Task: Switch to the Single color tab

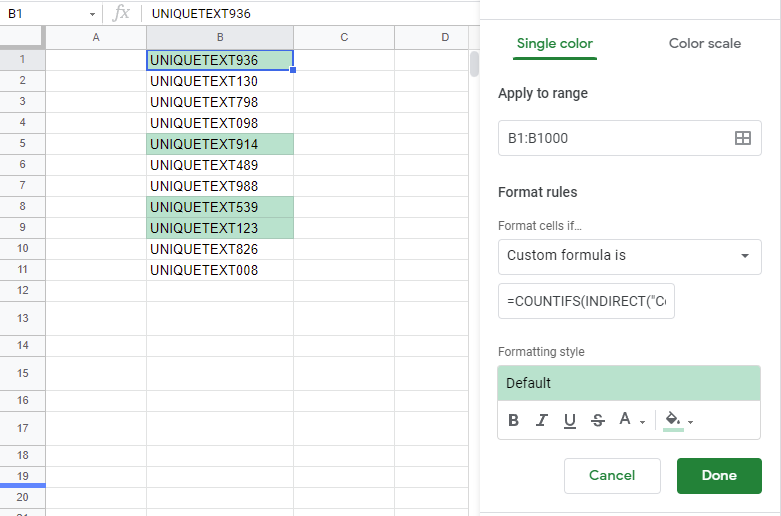Action: (x=554, y=44)
